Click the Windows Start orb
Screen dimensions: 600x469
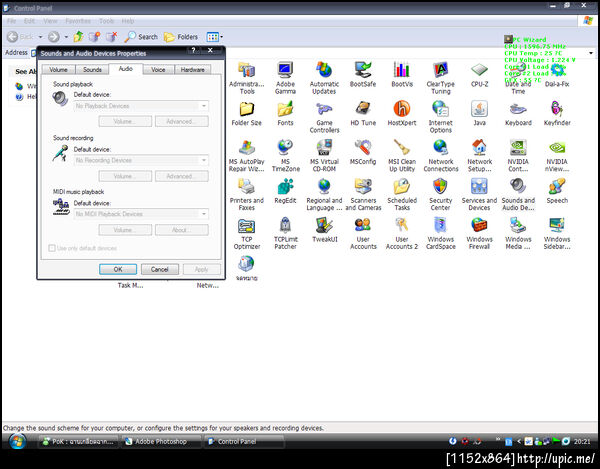pyautogui.click(x=17, y=441)
